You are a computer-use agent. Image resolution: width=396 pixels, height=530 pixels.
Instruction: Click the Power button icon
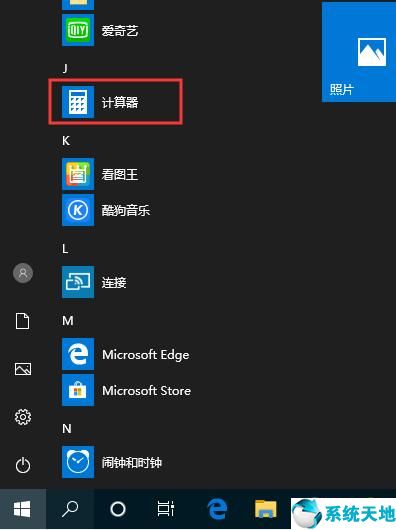[23, 465]
